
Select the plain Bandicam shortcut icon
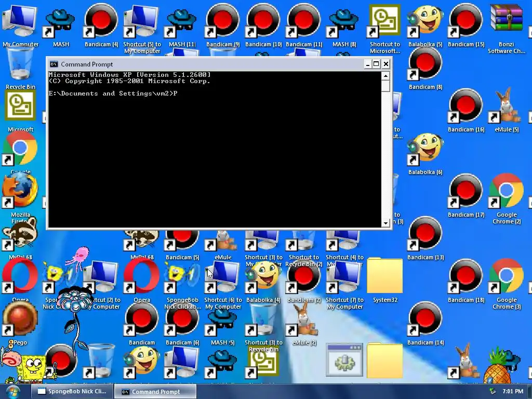(141, 320)
